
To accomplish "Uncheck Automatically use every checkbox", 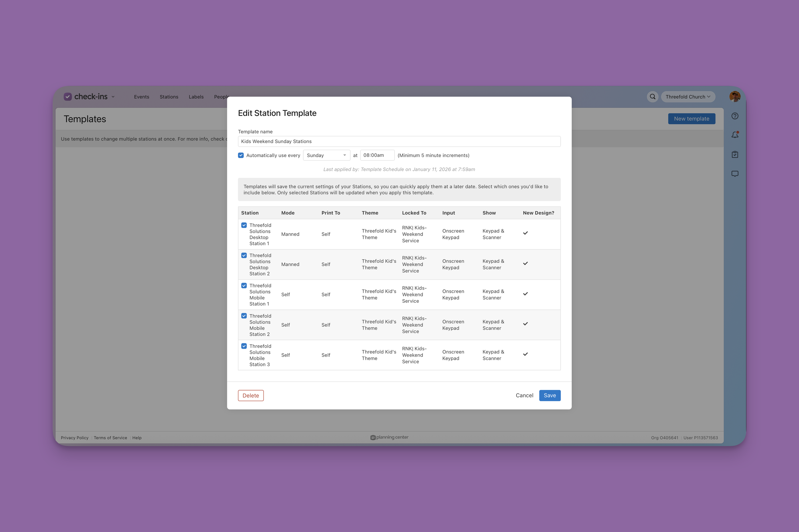I will point(241,156).
